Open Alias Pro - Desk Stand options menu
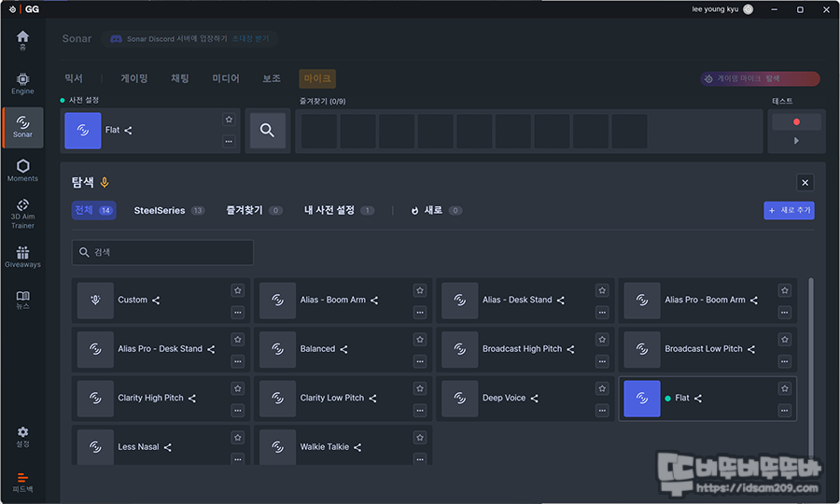The image size is (840, 504). click(238, 361)
